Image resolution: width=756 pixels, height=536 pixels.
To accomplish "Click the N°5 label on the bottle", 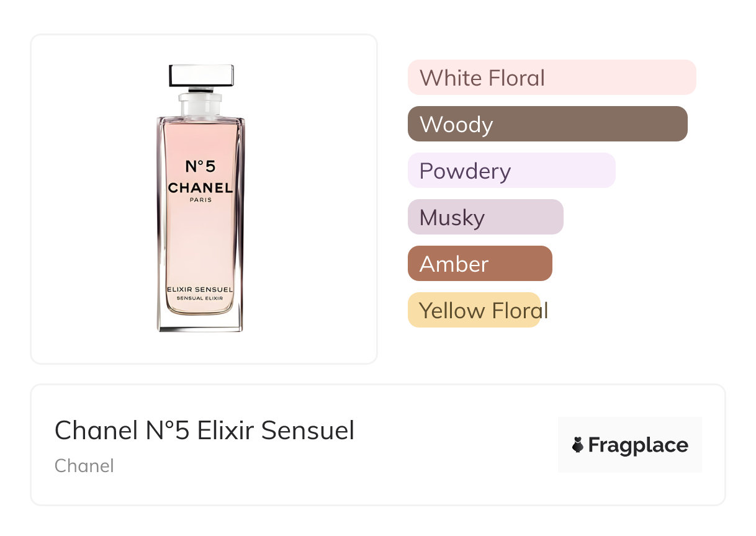I will [200, 166].
